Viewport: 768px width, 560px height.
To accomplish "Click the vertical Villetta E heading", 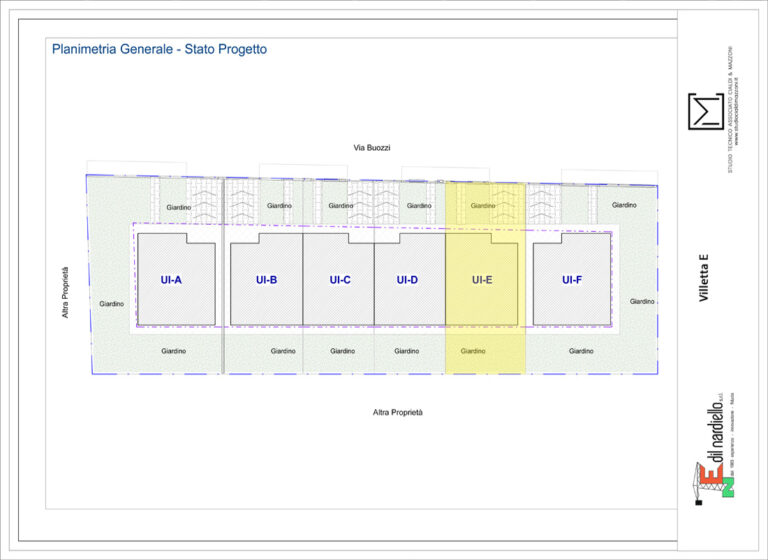I will [x=703, y=277].
